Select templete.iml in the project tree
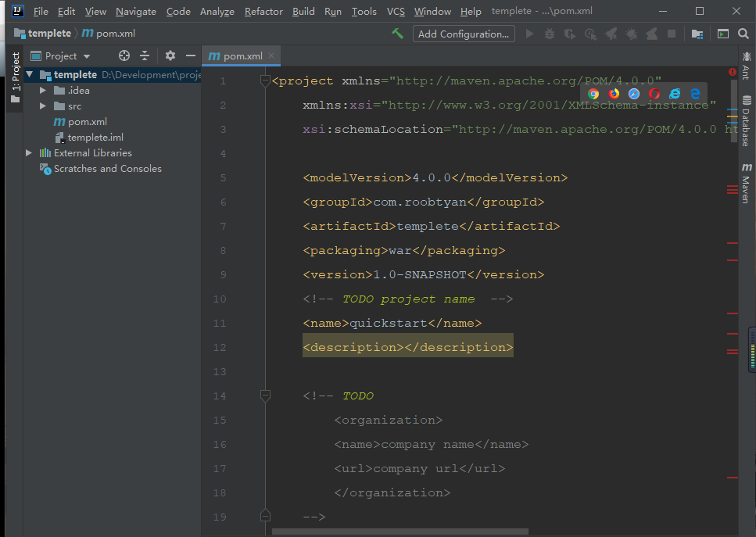The image size is (756, 537). (x=95, y=138)
